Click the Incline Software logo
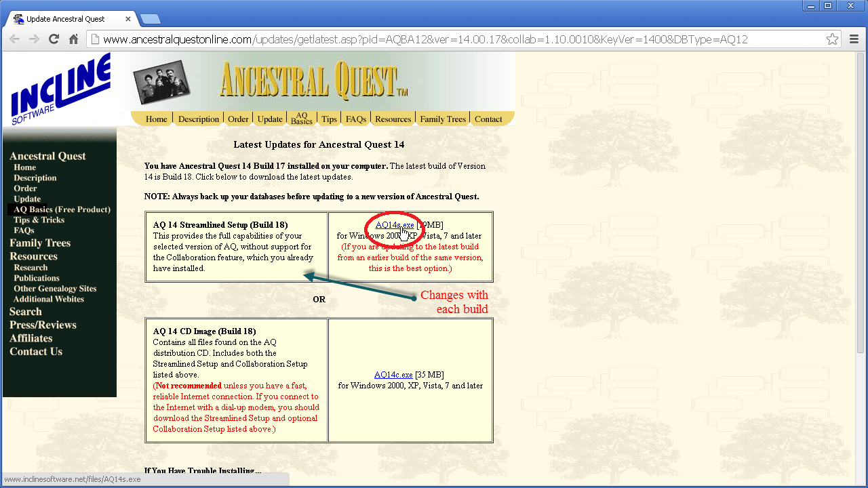 (x=60, y=89)
